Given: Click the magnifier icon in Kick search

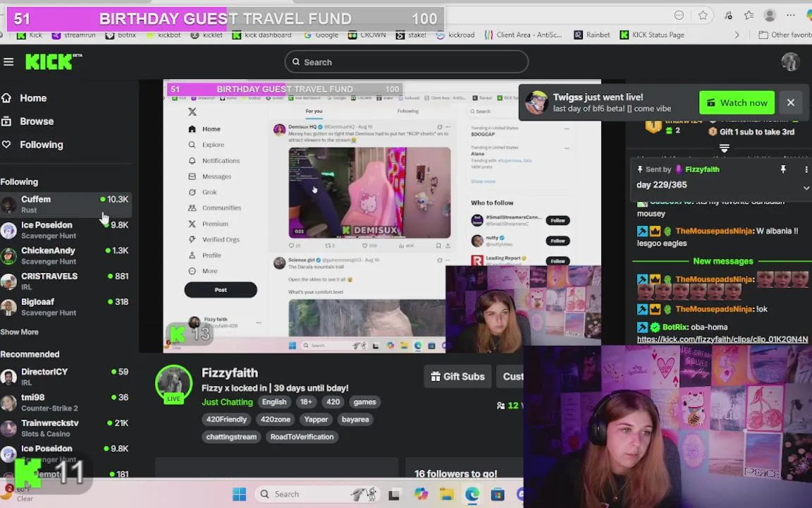Looking at the screenshot, I should [296, 61].
